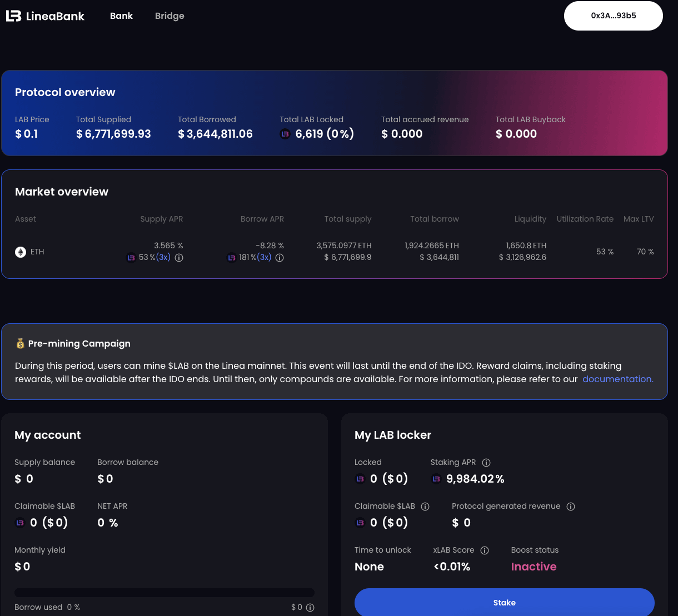678x616 pixels.
Task: Click the Total borrow column header
Action: click(x=435, y=219)
